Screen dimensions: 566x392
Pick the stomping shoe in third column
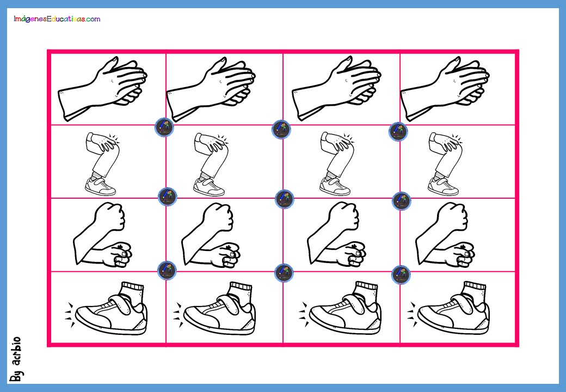[x=340, y=308]
